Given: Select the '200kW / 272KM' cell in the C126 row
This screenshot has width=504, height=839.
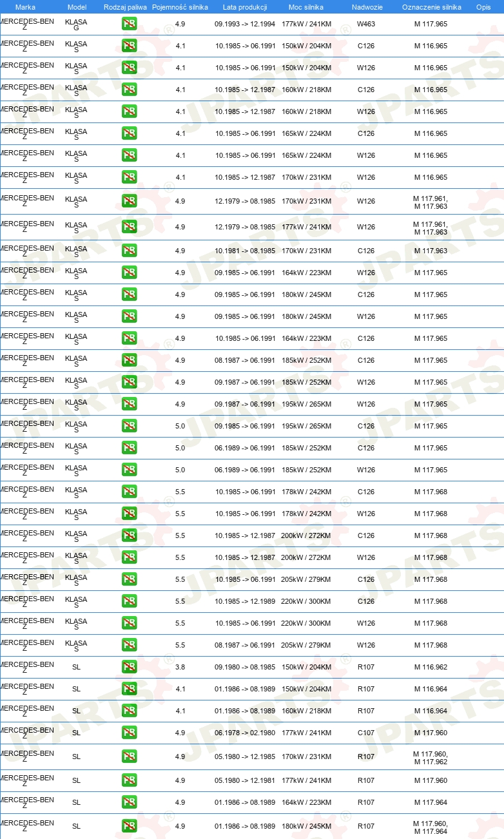Looking at the screenshot, I should pyautogui.click(x=306, y=536).
